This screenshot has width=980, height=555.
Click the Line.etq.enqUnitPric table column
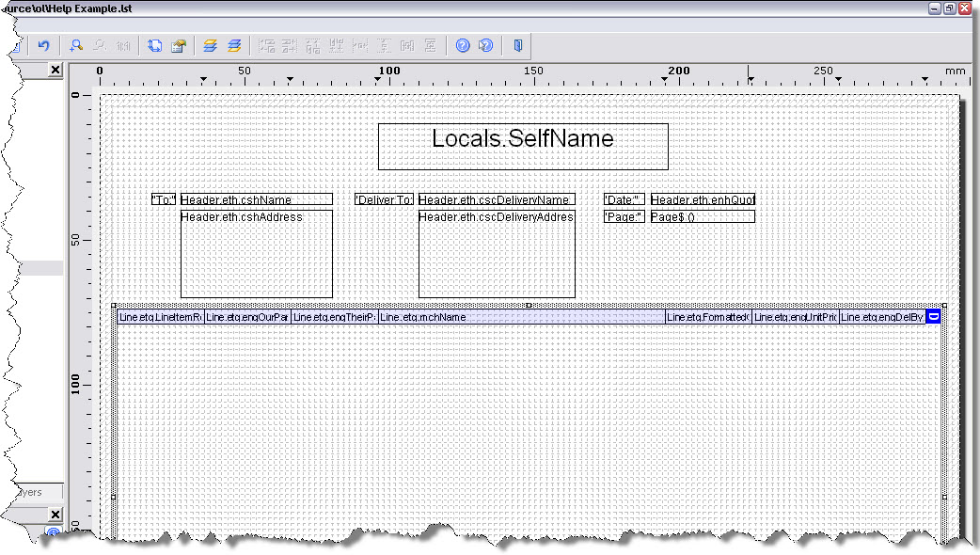(795, 317)
